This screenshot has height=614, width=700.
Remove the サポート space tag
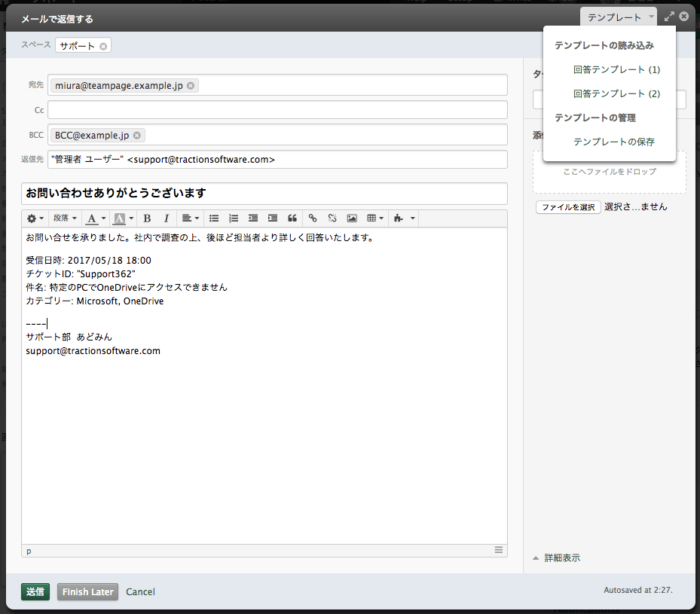point(103,46)
